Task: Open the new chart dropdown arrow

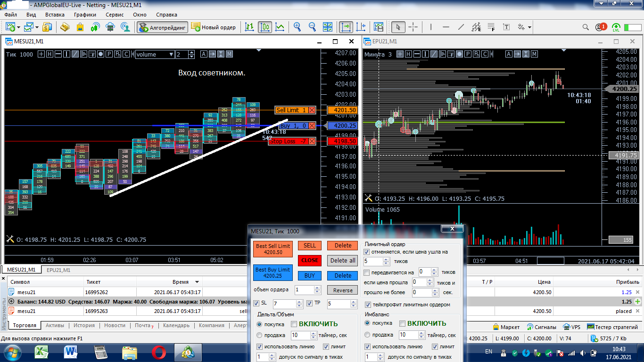Action: pos(18,27)
